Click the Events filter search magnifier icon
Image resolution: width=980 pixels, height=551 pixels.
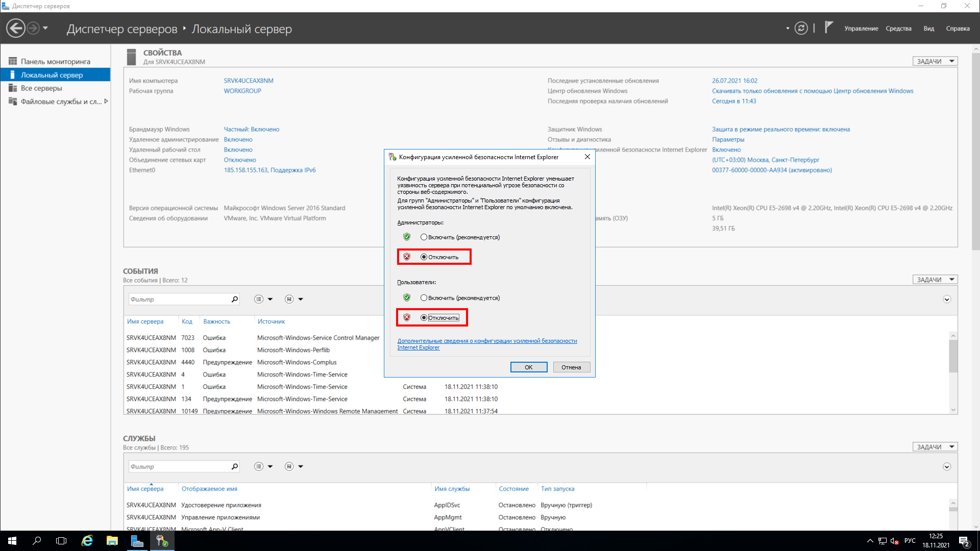click(235, 299)
